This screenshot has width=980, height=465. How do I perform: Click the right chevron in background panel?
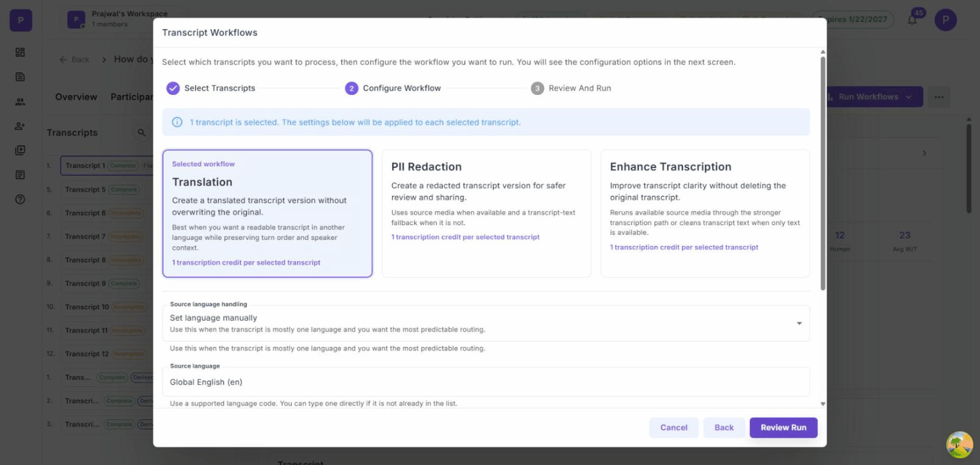(924, 153)
